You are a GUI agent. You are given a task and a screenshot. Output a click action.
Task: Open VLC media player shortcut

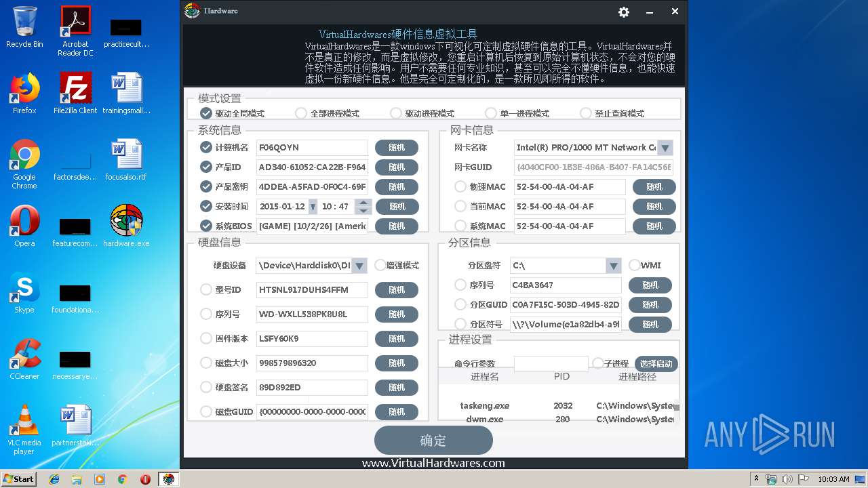click(x=24, y=429)
